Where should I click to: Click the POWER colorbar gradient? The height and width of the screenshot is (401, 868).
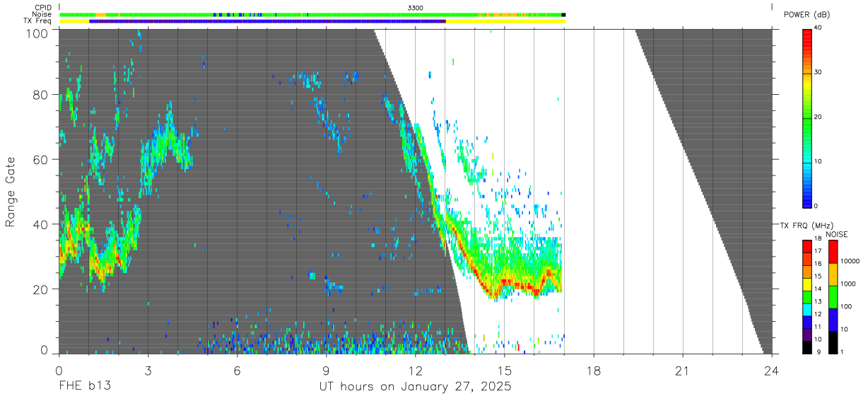click(807, 117)
